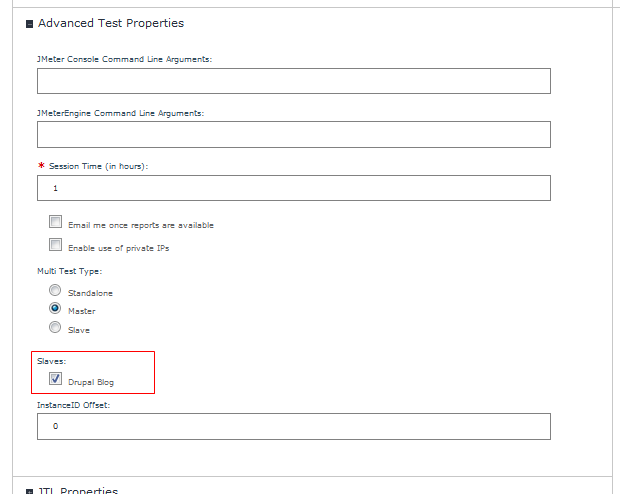Click into the InstanceID Offset field
This screenshot has height=494, width=620.
tap(294, 426)
